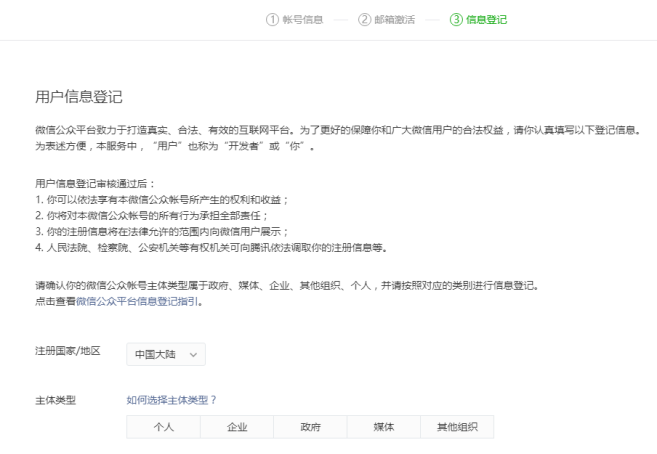This screenshot has width=657, height=454.
Task: Select the 信息登记 step label
Action: pos(486,20)
